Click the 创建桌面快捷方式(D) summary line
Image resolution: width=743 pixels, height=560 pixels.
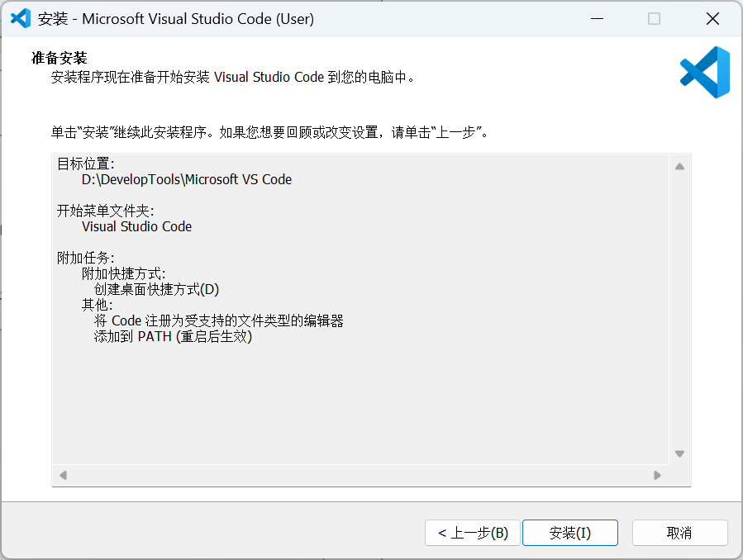click(x=156, y=289)
